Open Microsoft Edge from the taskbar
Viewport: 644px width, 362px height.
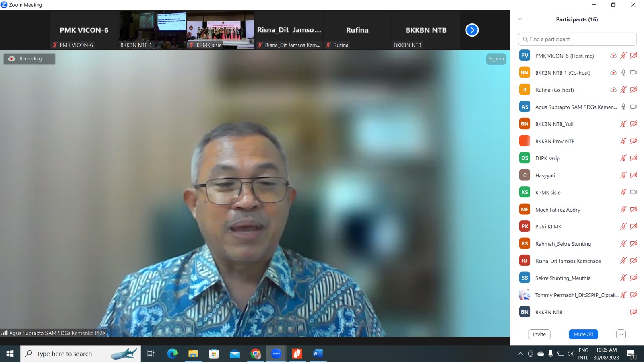(x=172, y=354)
